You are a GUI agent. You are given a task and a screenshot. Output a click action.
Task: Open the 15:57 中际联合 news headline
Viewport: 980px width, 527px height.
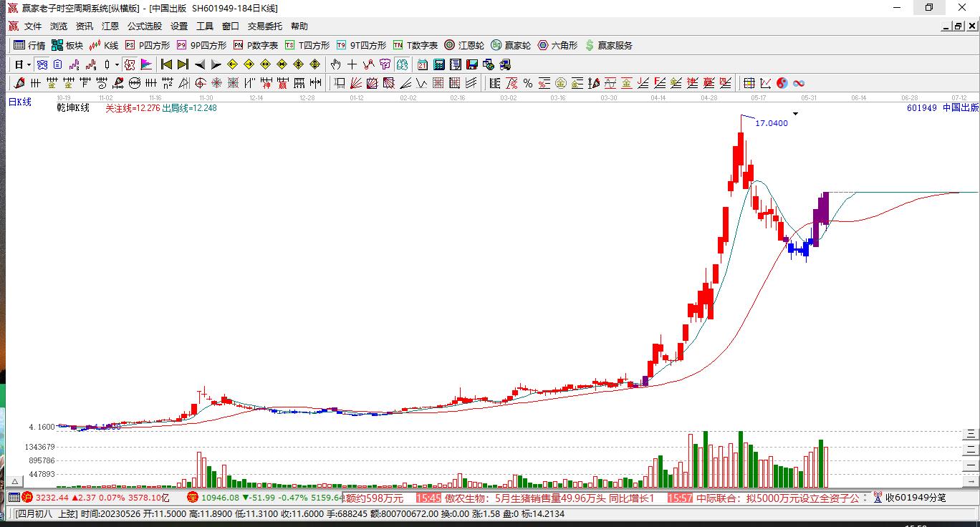pyautogui.click(x=762, y=498)
